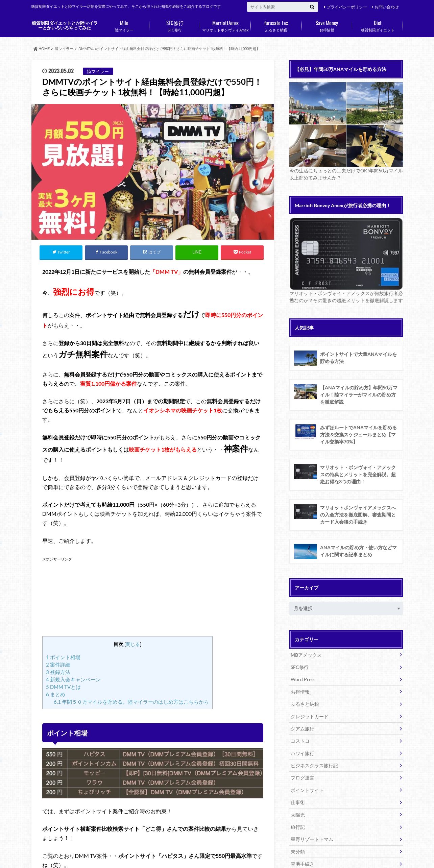Click the MBアメックス category chevron
Viewport: 434px width, 868px height.
401,655
